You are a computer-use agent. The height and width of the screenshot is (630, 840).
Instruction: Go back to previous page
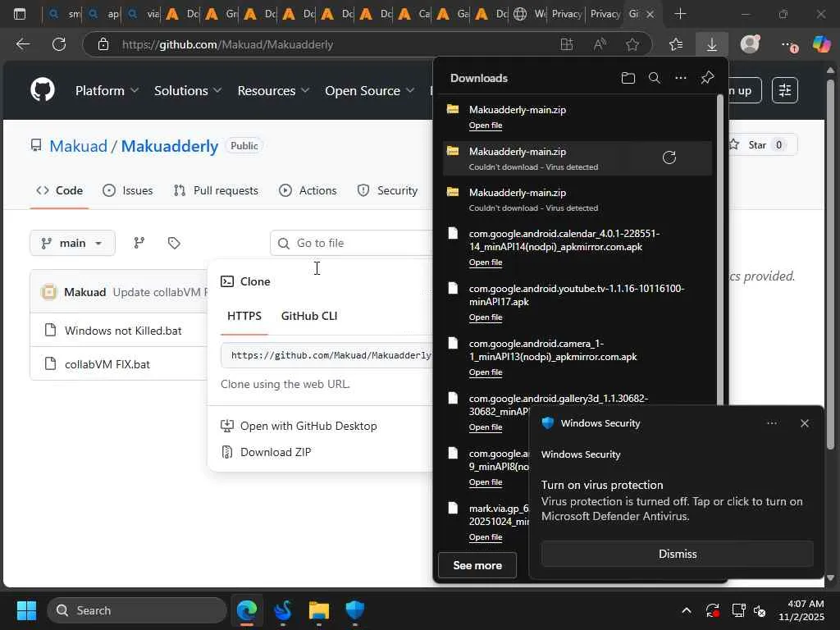22,44
